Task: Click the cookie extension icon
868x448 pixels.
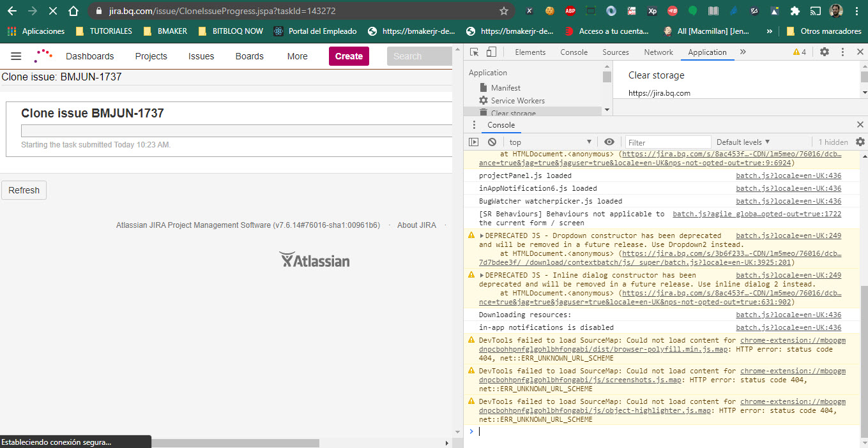Action: pos(549,11)
